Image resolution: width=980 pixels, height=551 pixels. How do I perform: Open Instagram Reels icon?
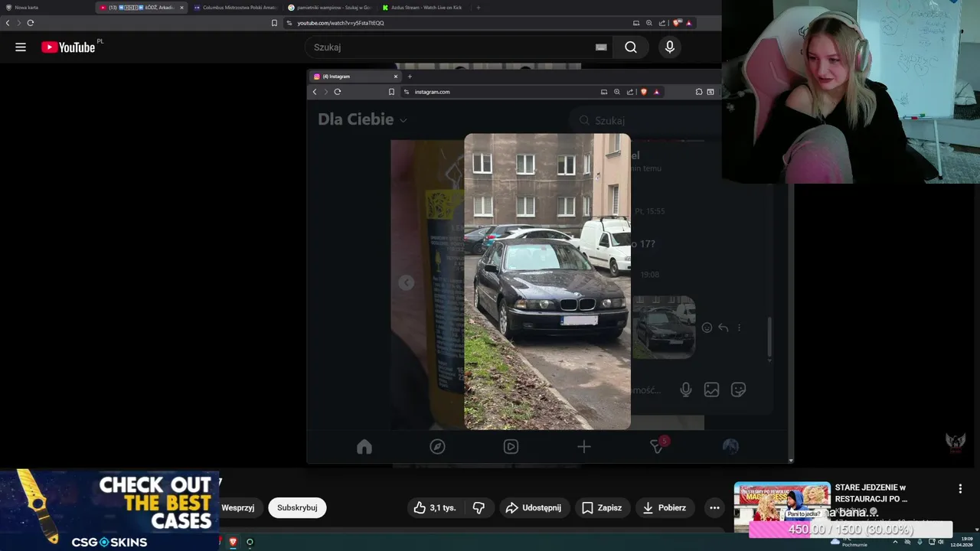(511, 447)
